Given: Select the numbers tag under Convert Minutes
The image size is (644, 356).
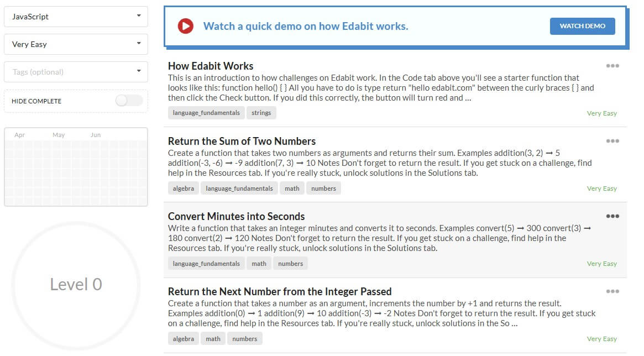Looking at the screenshot, I should pyautogui.click(x=291, y=264).
